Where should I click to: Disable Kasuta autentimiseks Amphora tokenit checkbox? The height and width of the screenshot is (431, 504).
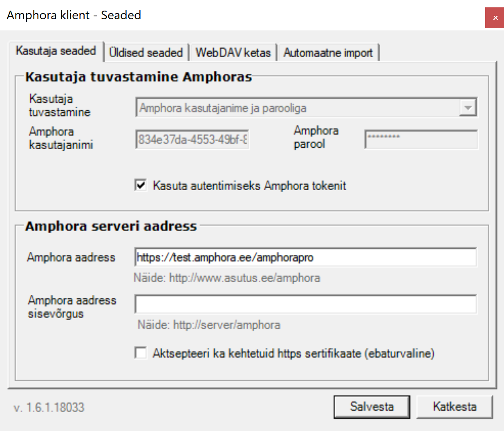pyautogui.click(x=141, y=185)
